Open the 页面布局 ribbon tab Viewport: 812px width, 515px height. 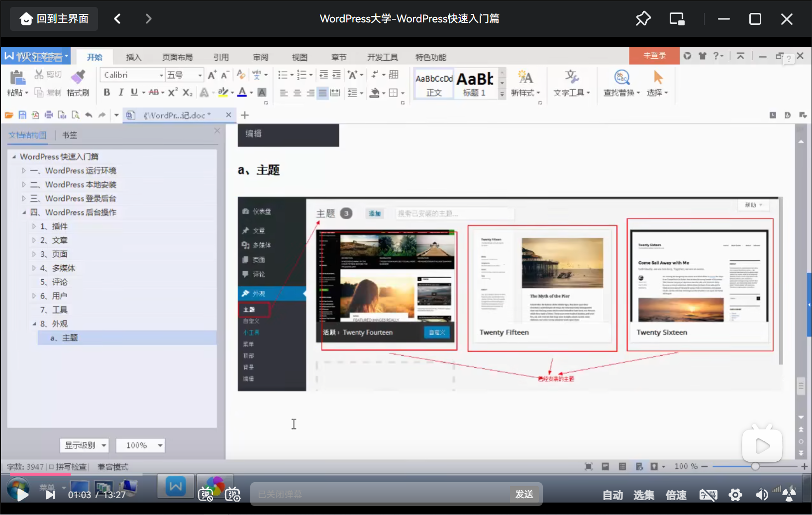[177, 57]
